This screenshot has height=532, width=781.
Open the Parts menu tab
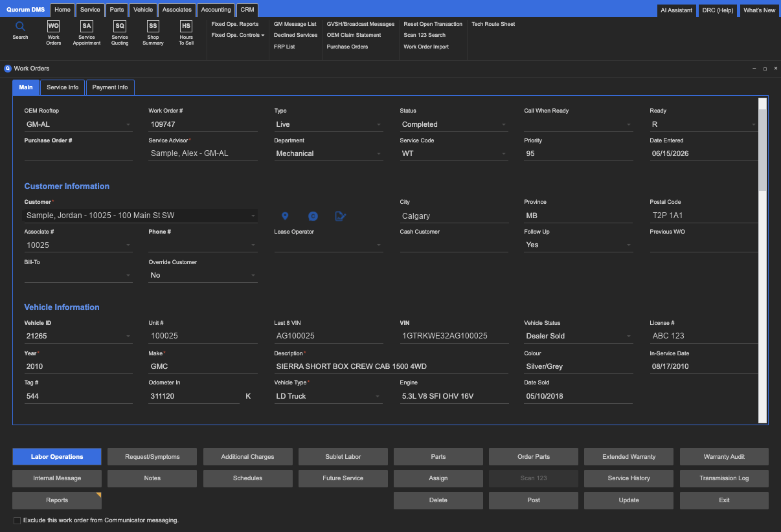pos(117,10)
